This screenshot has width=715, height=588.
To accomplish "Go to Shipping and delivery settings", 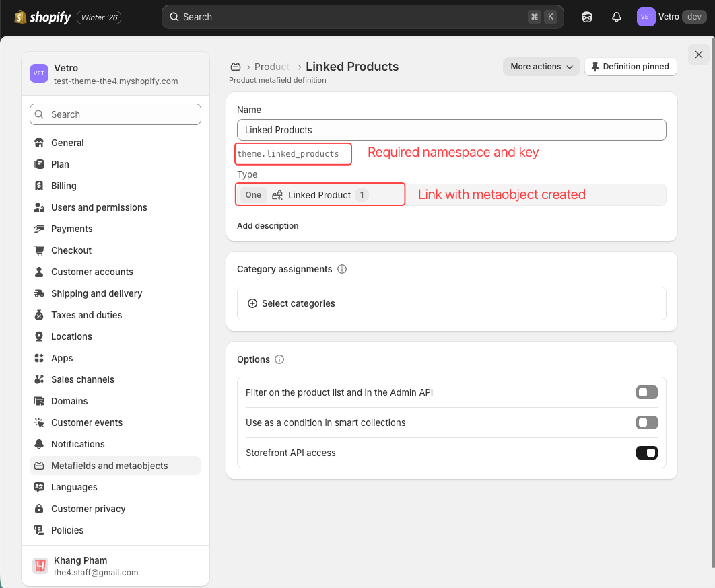I will pos(96,293).
